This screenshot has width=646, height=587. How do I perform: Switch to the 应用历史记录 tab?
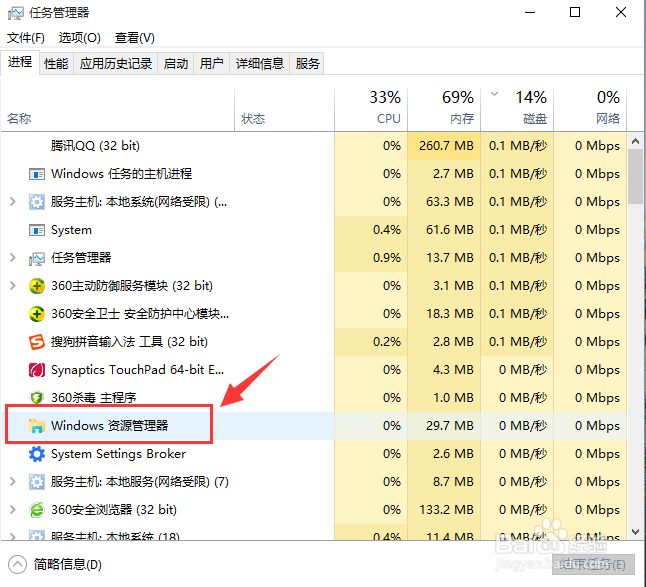[116, 63]
